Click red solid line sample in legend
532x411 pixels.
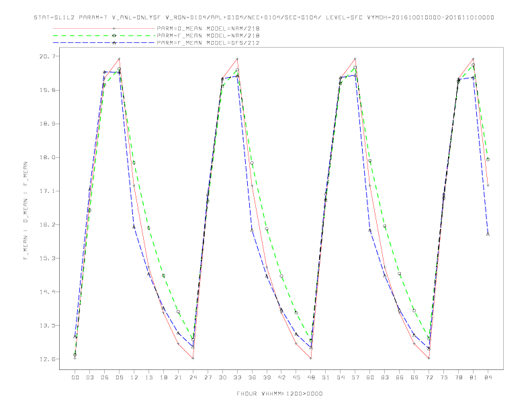104,28
